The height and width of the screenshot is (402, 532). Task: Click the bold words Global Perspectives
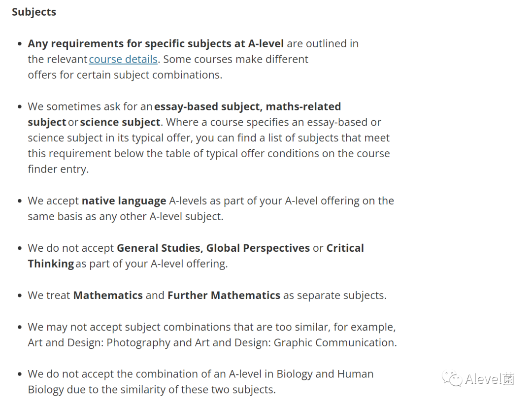tap(258, 248)
